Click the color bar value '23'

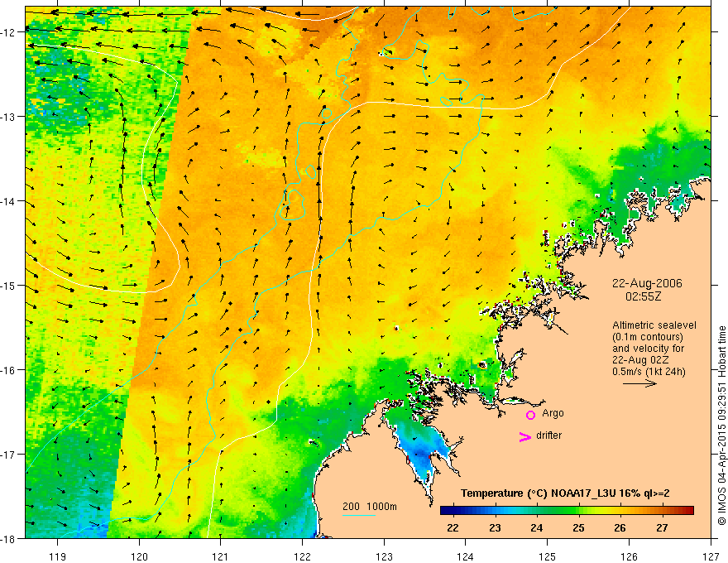coord(495,527)
